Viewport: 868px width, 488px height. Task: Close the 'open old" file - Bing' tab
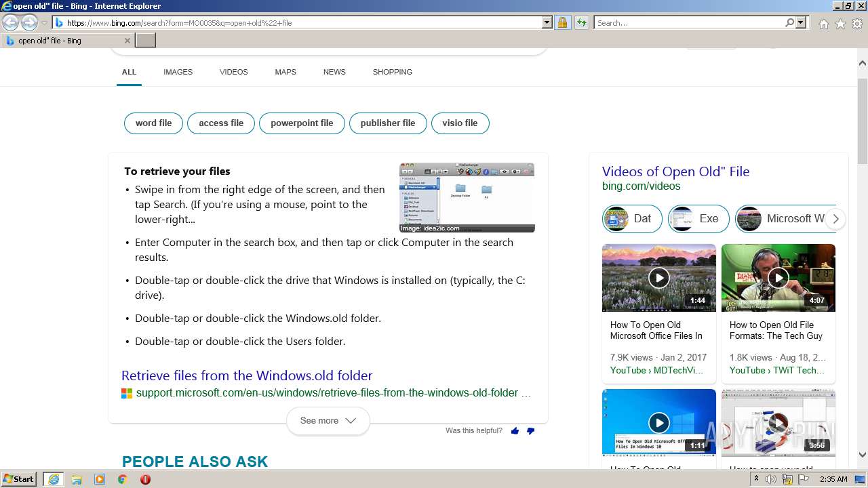[127, 41]
